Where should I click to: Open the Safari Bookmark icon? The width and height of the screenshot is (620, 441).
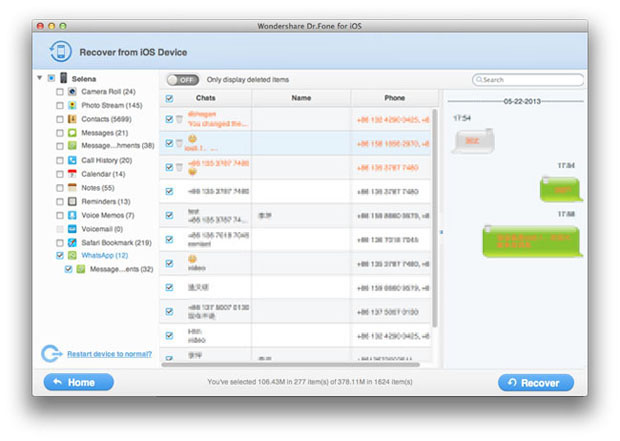(x=72, y=242)
